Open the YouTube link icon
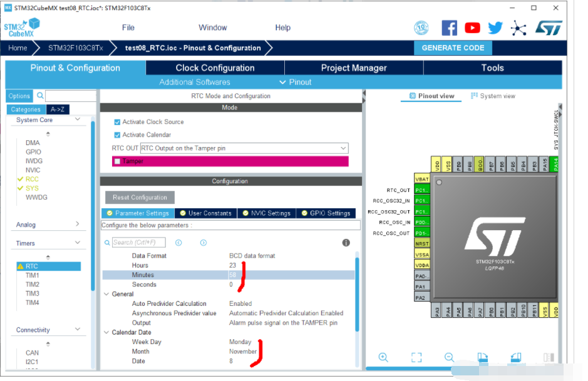 (473, 28)
